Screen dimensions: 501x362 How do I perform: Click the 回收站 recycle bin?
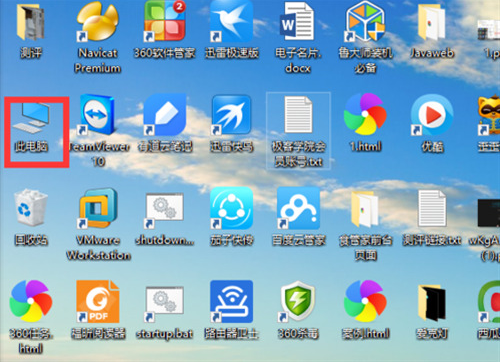(31, 209)
